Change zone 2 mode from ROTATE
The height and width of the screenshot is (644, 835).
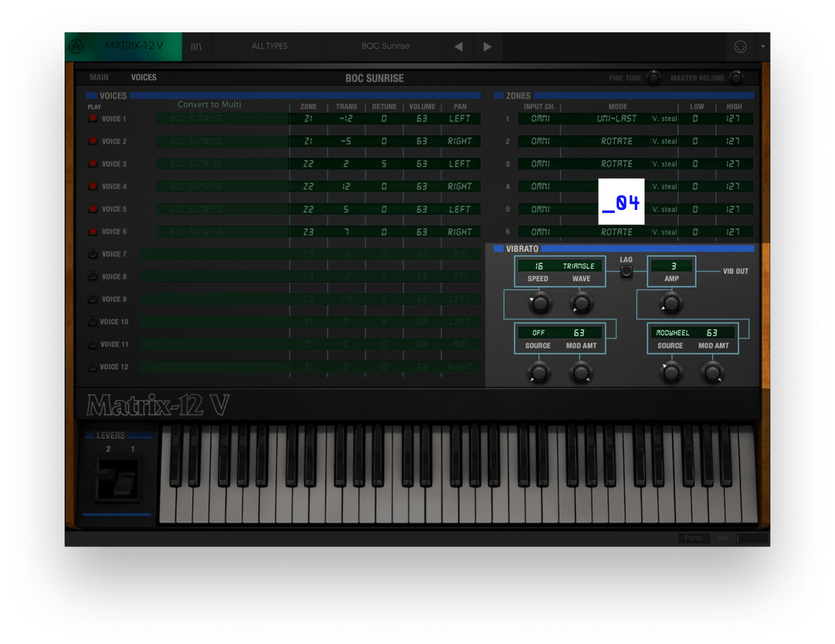click(617, 141)
